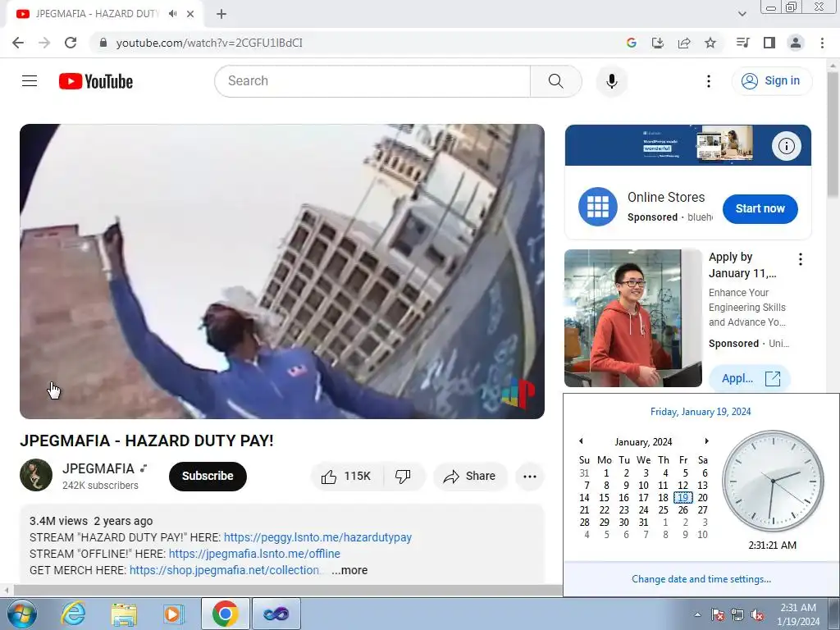Open Online Stores ad grid icon
The height and width of the screenshot is (630, 840).
tap(598, 207)
